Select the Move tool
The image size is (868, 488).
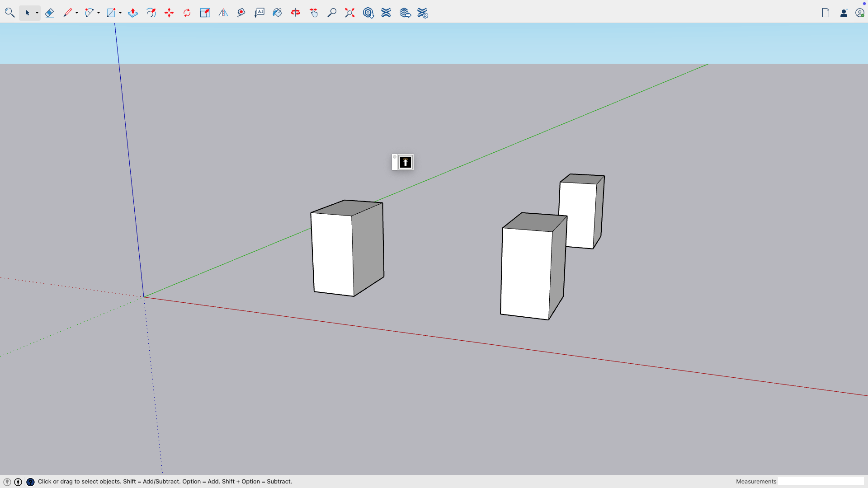pyautogui.click(x=169, y=13)
